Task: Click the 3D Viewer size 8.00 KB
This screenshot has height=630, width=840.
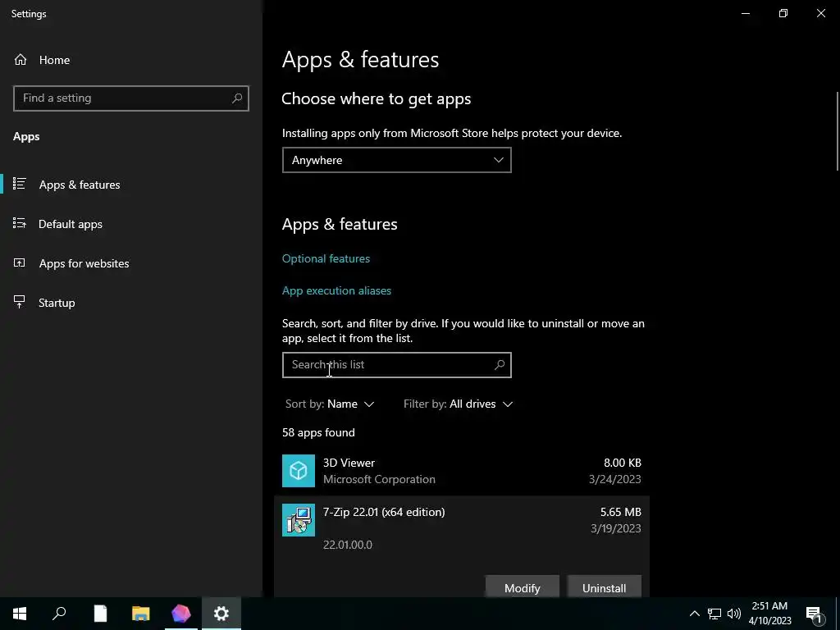Action: click(x=622, y=463)
